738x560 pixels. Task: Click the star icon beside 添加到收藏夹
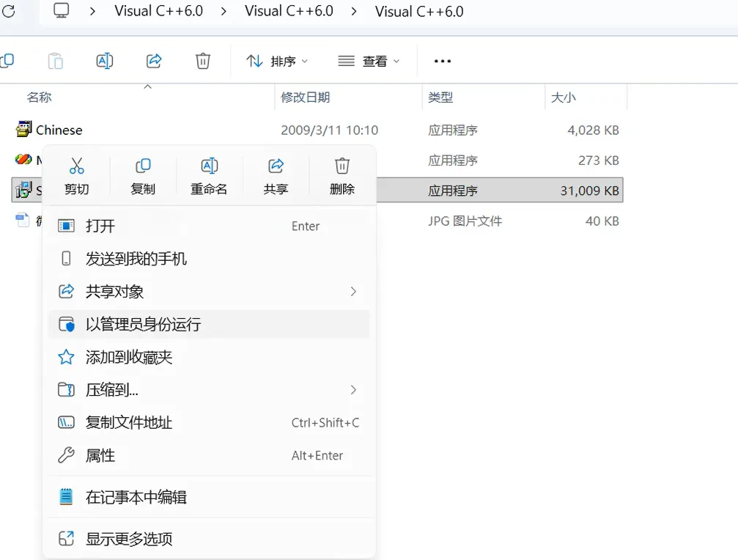66,357
